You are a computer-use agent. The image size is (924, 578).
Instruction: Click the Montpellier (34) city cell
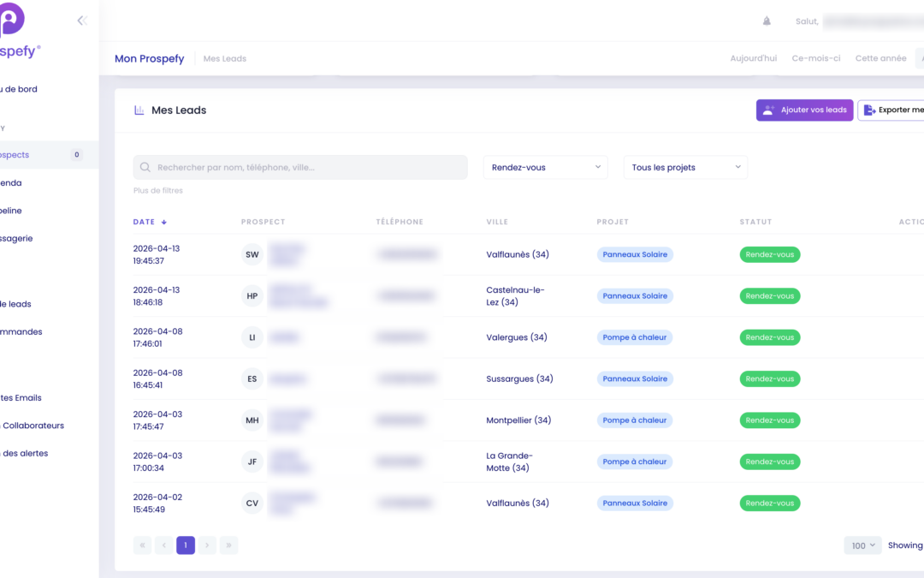(x=518, y=420)
